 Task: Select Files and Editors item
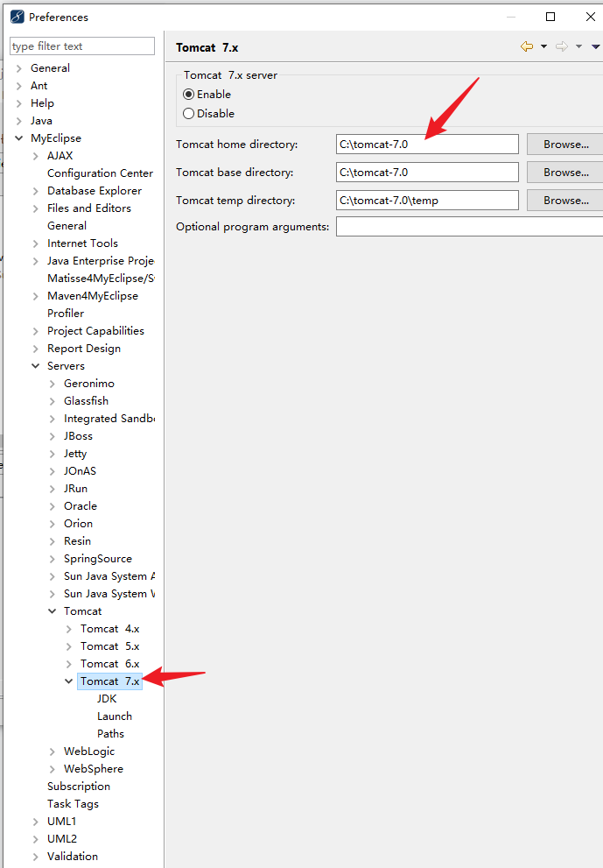tap(89, 208)
